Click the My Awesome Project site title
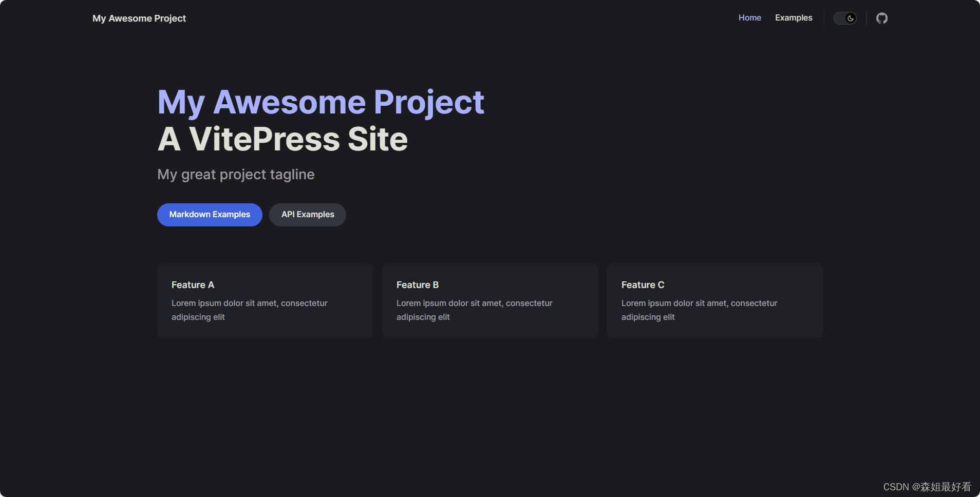 (139, 18)
